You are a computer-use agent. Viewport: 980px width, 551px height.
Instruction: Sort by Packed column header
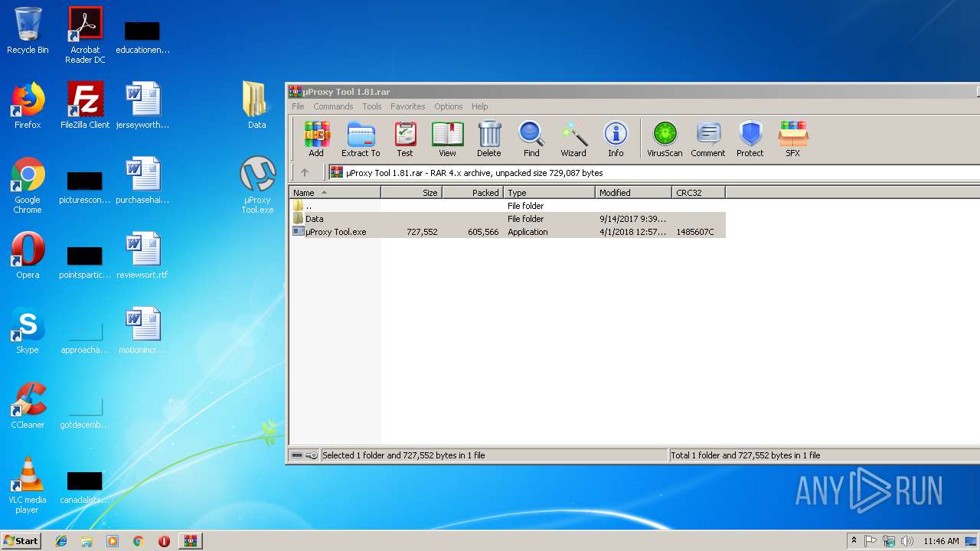[473, 193]
